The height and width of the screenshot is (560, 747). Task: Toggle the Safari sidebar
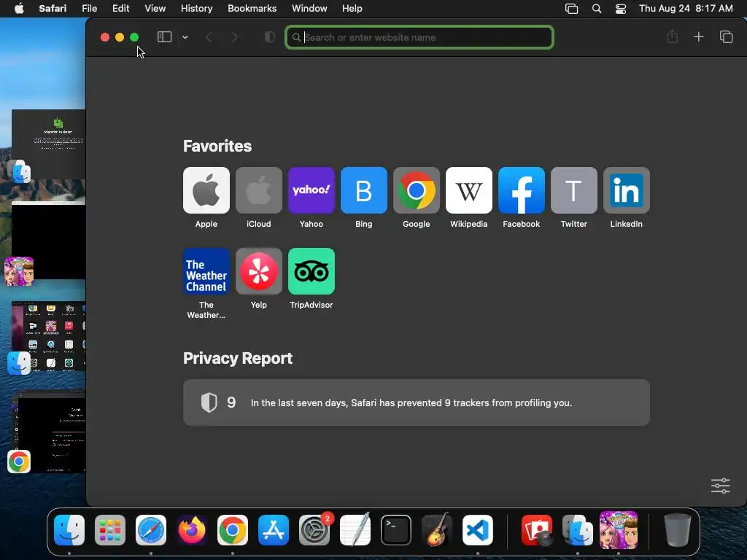tap(164, 37)
